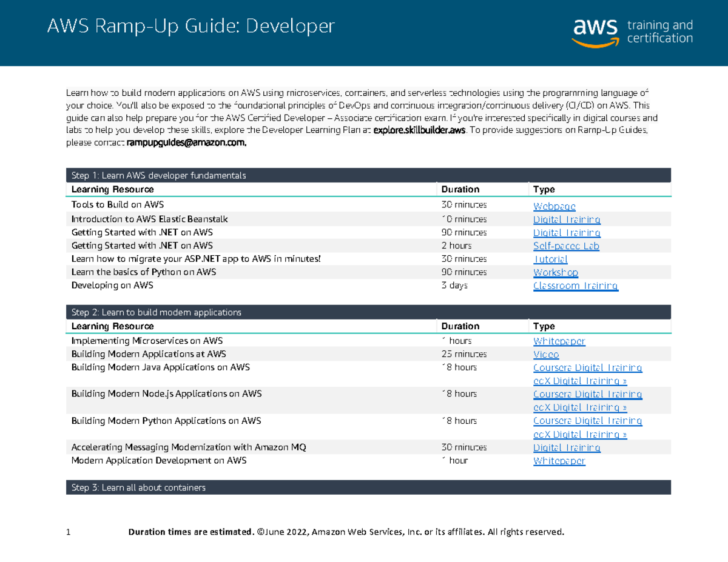Click the page number 1 in the footer
The width and height of the screenshot is (728, 562).
coord(67,531)
